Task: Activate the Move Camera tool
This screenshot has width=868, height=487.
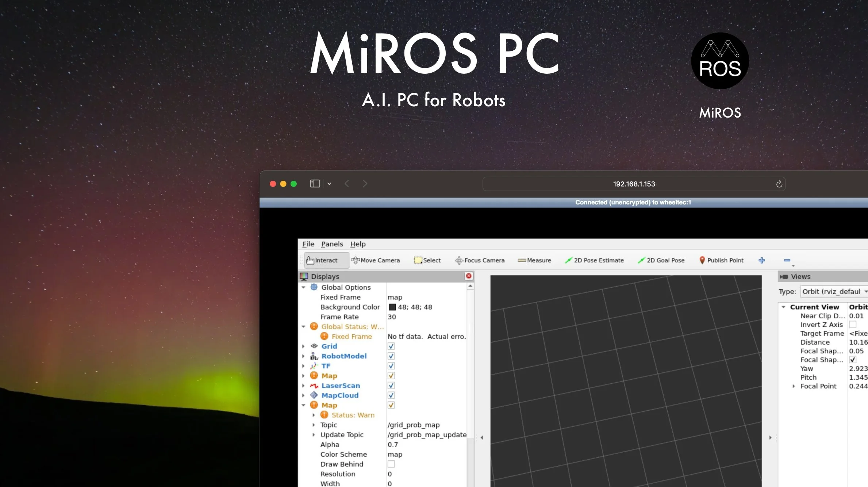Action: click(376, 260)
